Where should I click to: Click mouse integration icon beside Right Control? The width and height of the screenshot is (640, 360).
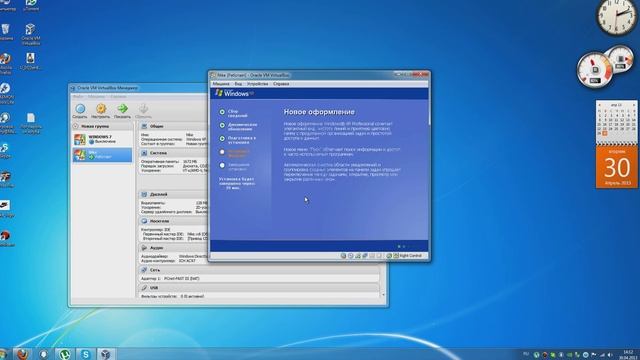389,256
